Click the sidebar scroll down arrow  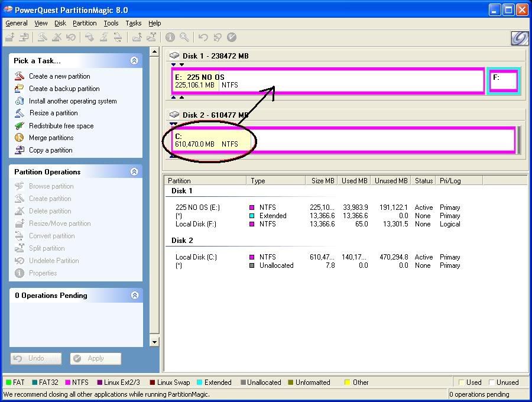point(154,342)
